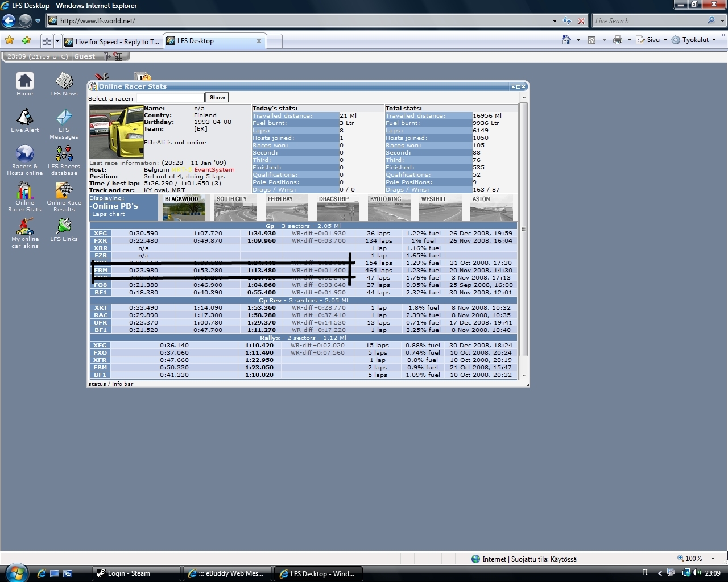This screenshot has height=582, width=728.
Task: Open the search provider dropdown arrow
Action: click(x=721, y=21)
